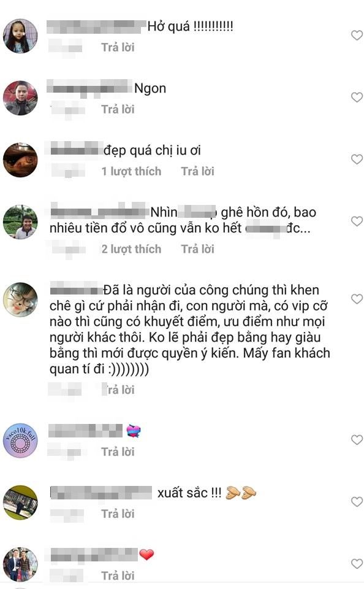Reply to the 'xuất sắc !!!' comment

point(118,514)
